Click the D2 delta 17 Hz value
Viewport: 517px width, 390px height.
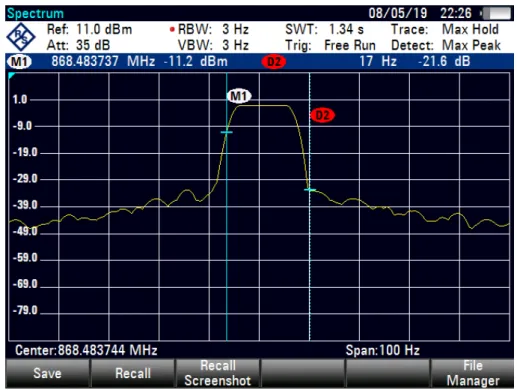tap(378, 62)
